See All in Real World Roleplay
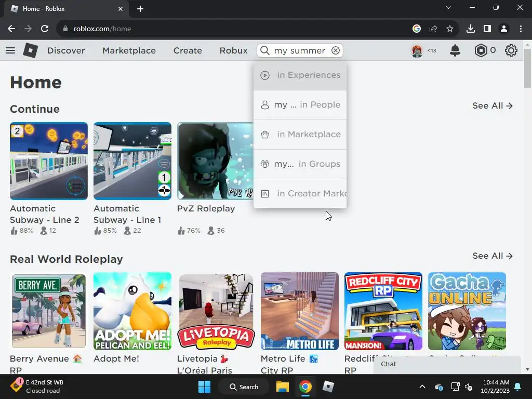 pyautogui.click(x=493, y=256)
